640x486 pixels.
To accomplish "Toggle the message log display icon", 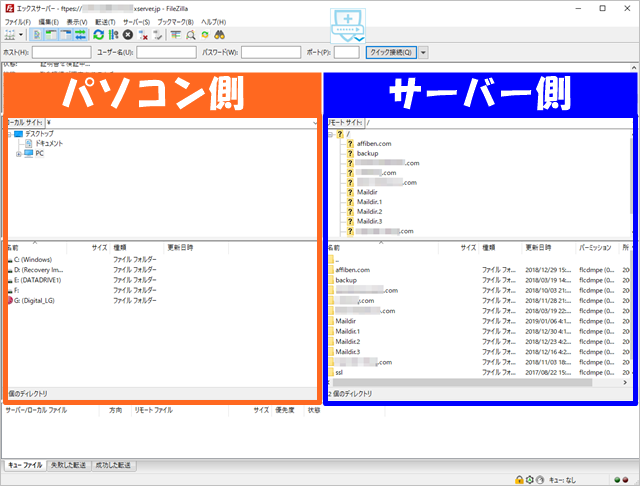I will (x=37, y=34).
